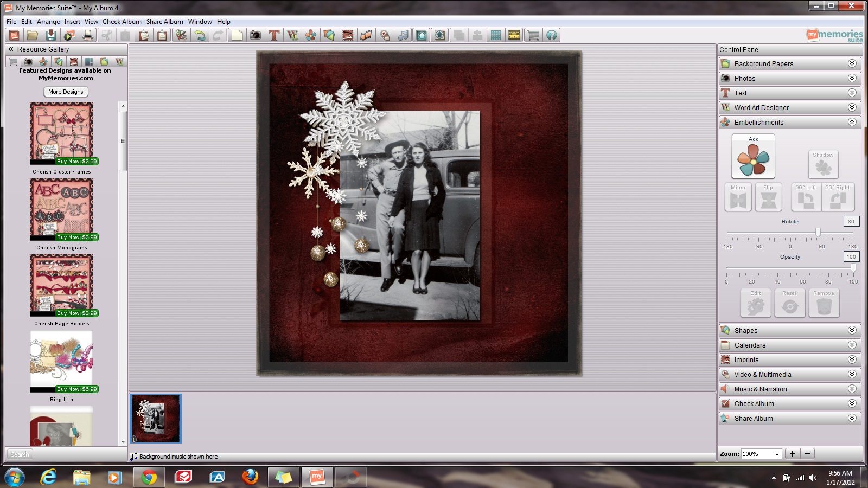This screenshot has height=488, width=868.
Task: Open the shopping cart toolbar icon
Action: click(x=533, y=35)
